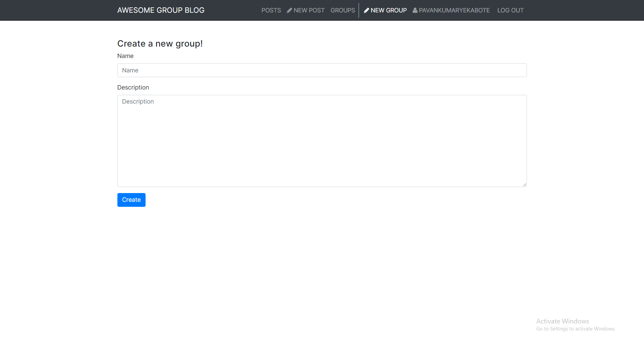Click inside the Description text area
Screen dimensions: 644x362
pos(322,141)
